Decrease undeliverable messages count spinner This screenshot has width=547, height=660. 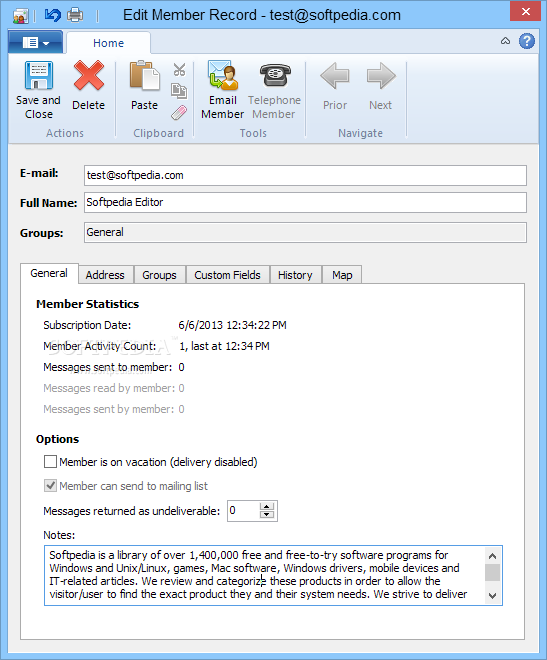pos(267,515)
